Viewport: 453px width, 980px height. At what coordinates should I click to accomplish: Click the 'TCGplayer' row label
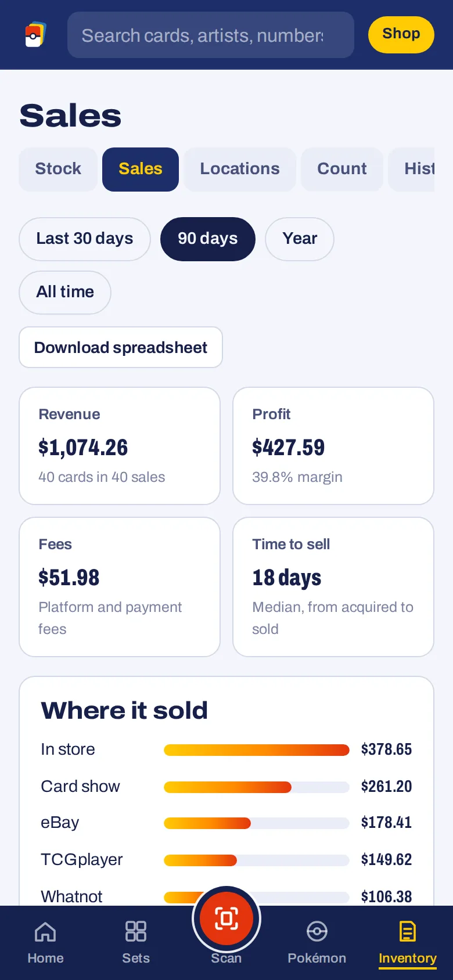click(82, 860)
